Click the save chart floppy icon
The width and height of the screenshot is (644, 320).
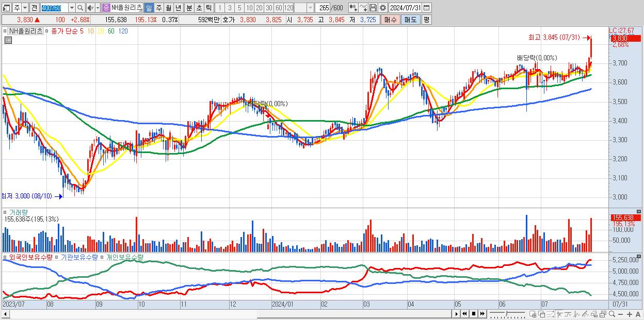373,8
